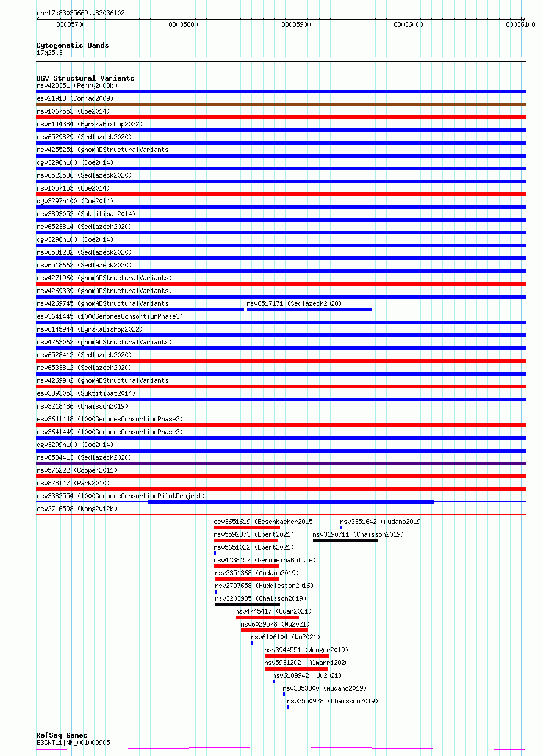This screenshot has width=543, height=756.
Task: Open variant nsv6529829 (Sedlazeck2020)
Action: click(84, 137)
